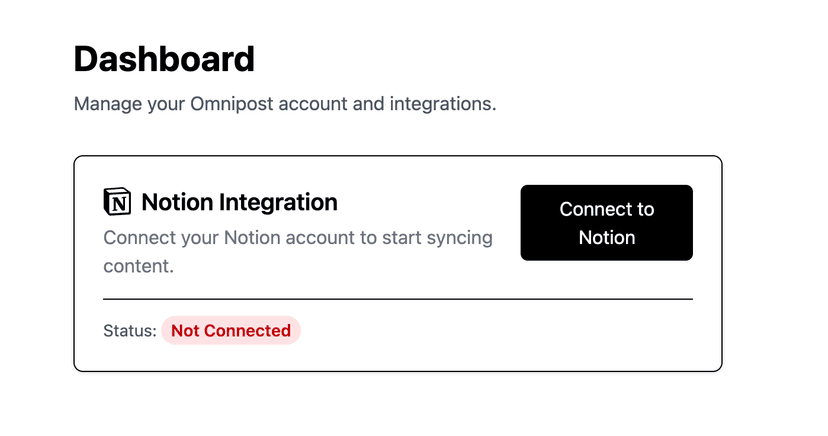Select the Dashboard page heading

(164, 59)
